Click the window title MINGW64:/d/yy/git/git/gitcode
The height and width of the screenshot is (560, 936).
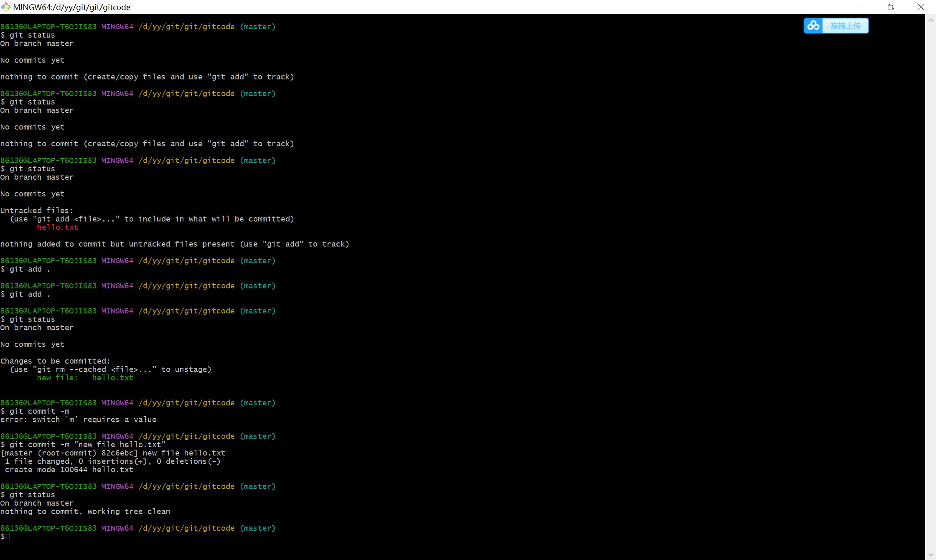click(72, 7)
